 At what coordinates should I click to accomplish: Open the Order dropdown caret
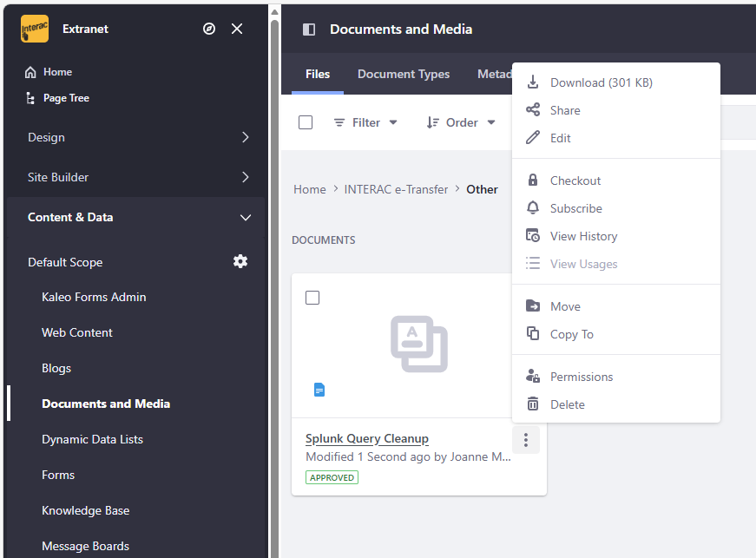(490, 122)
